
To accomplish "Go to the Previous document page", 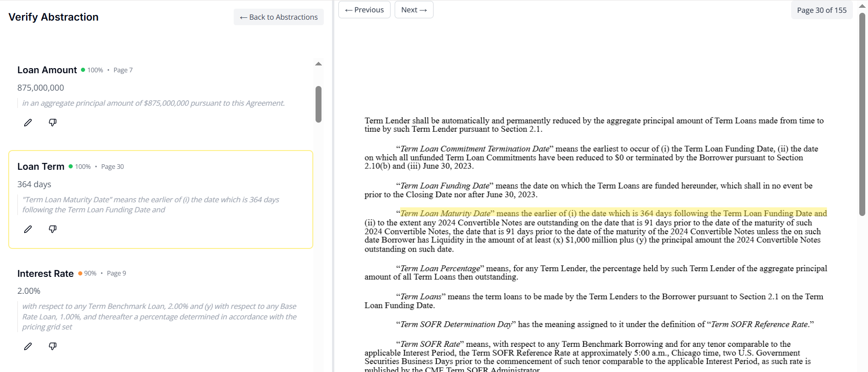I will pyautogui.click(x=364, y=10).
